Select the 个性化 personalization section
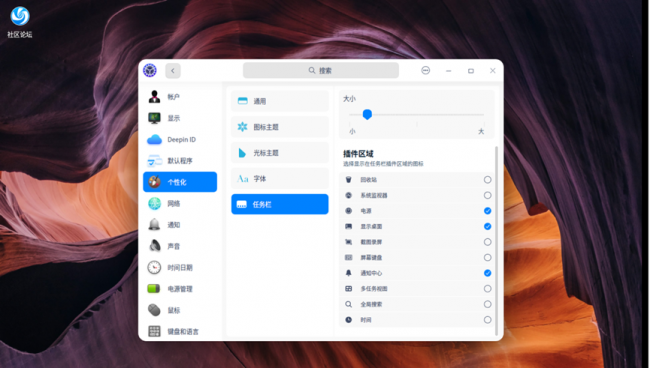The image size is (650, 368). (x=180, y=182)
